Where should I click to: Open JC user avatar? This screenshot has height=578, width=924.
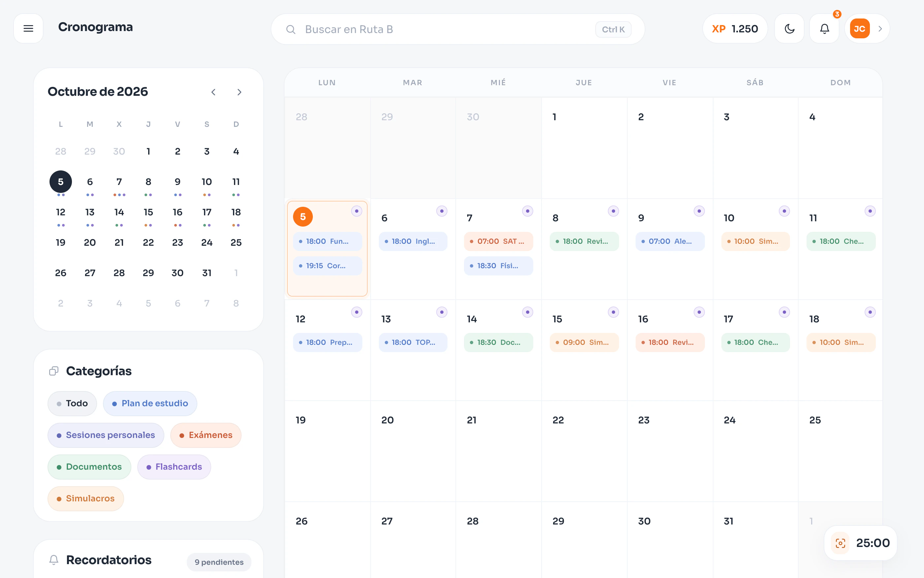pyautogui.click(x=859, y=29)
